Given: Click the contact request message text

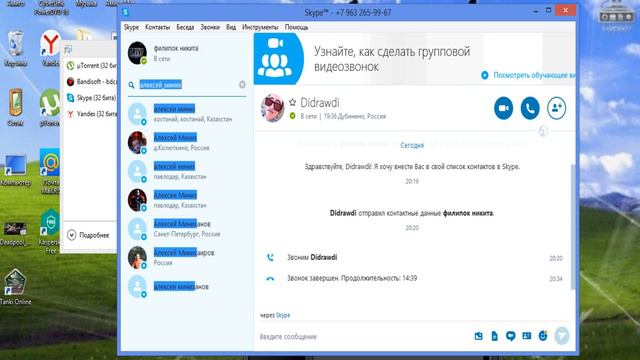Looking at the screenshot, I should pyautogui.click(x=412, y=167).
